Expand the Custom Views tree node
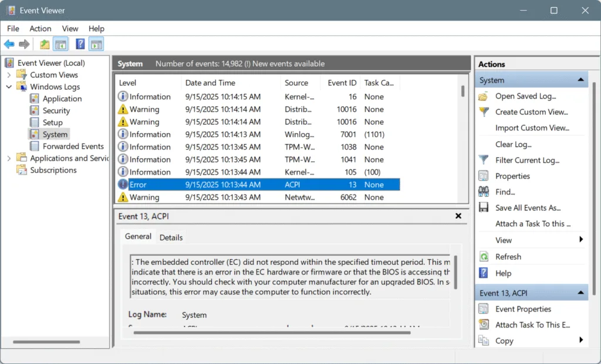Image resolution: width=601 pixels, height=364 pixels. [10, 74]
